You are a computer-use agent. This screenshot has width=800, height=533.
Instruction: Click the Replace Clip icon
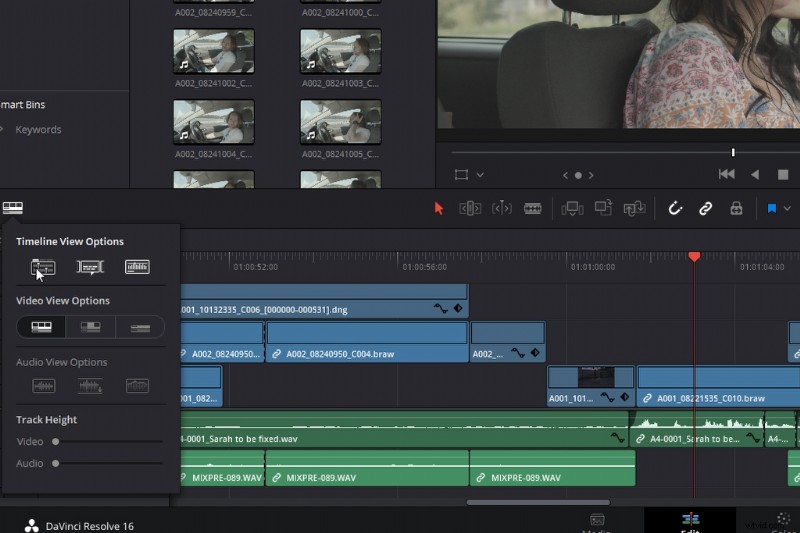coord(634,208)
